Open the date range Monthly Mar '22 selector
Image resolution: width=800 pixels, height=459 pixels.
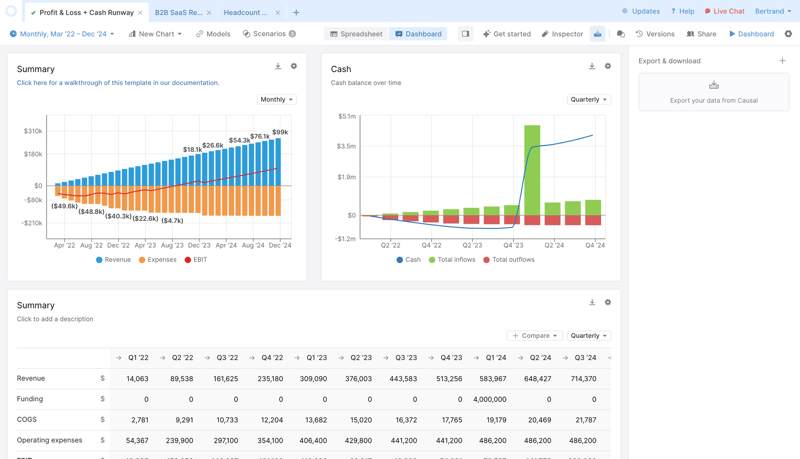coord(62,34)
